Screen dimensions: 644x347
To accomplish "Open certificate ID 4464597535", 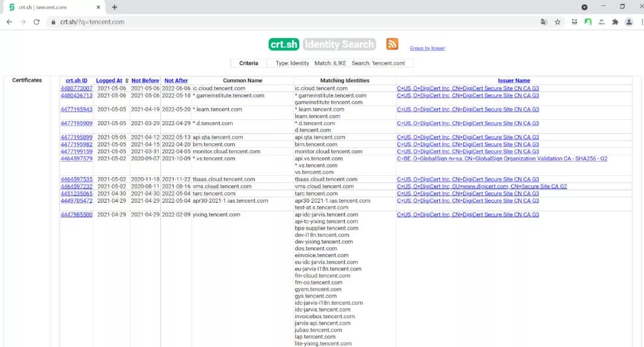I will point(76,179).
